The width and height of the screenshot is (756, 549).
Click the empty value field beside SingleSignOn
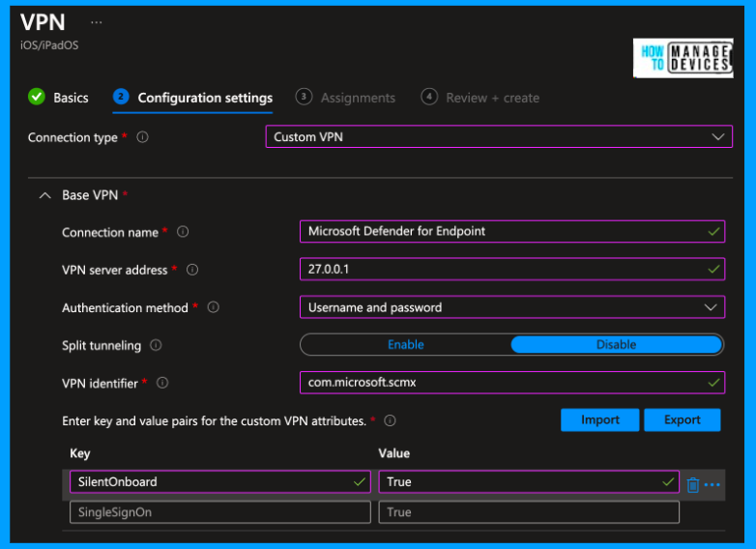529,512
